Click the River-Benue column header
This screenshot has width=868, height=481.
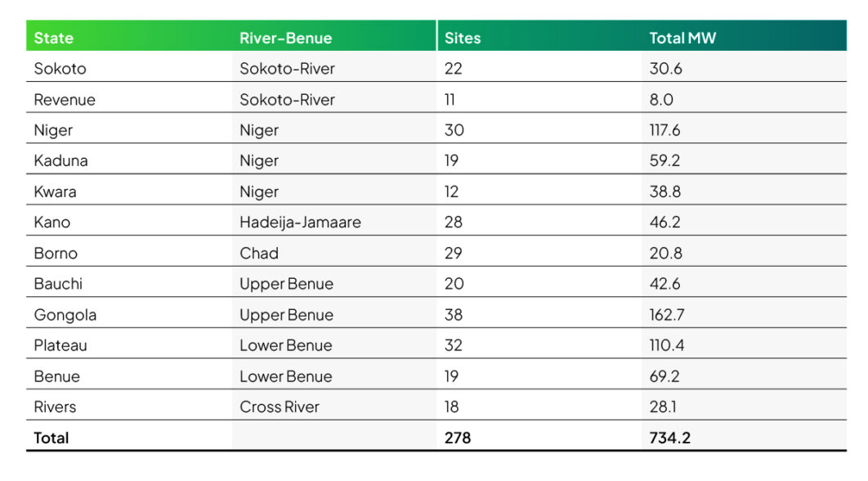(x=285, y=38)
